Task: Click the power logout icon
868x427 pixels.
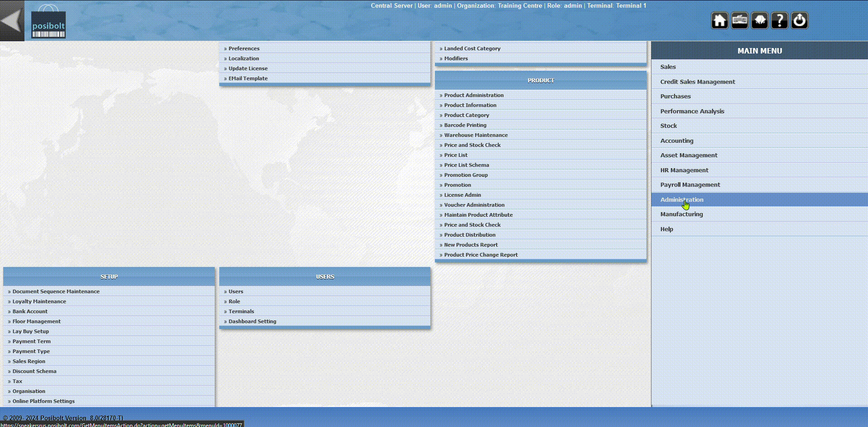Action: coord(799,20)
